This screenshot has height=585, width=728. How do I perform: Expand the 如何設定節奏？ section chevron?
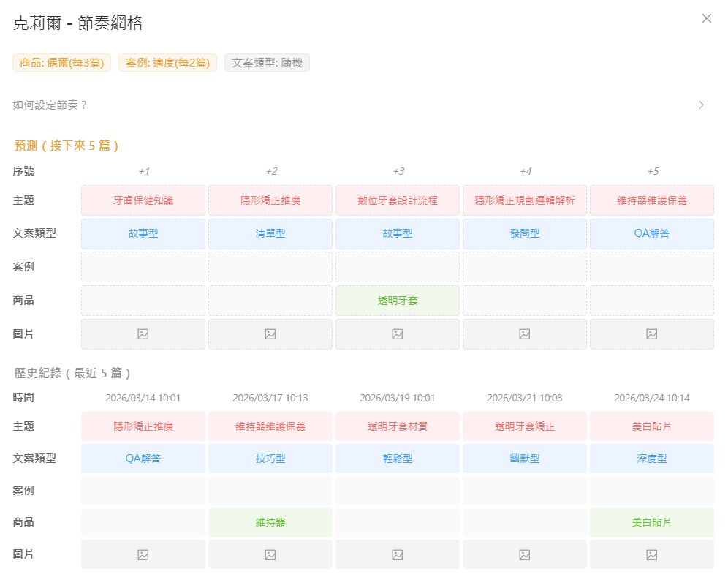[701, 105]
